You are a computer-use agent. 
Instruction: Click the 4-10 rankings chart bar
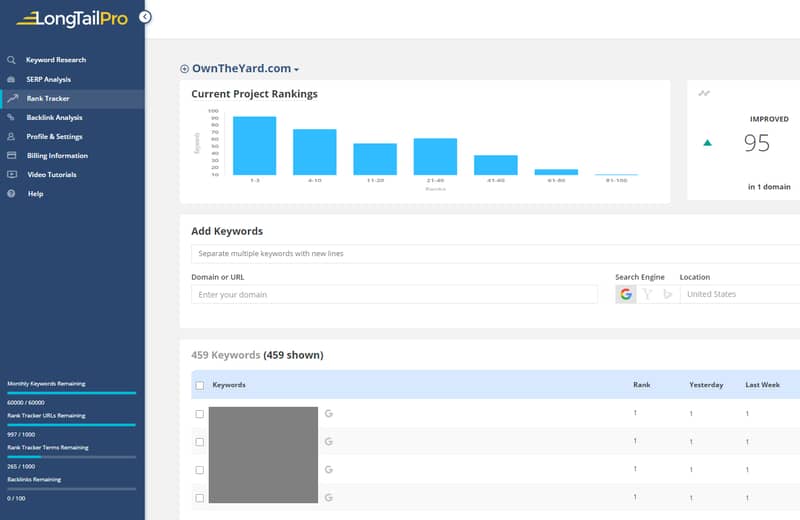(315, 152)
